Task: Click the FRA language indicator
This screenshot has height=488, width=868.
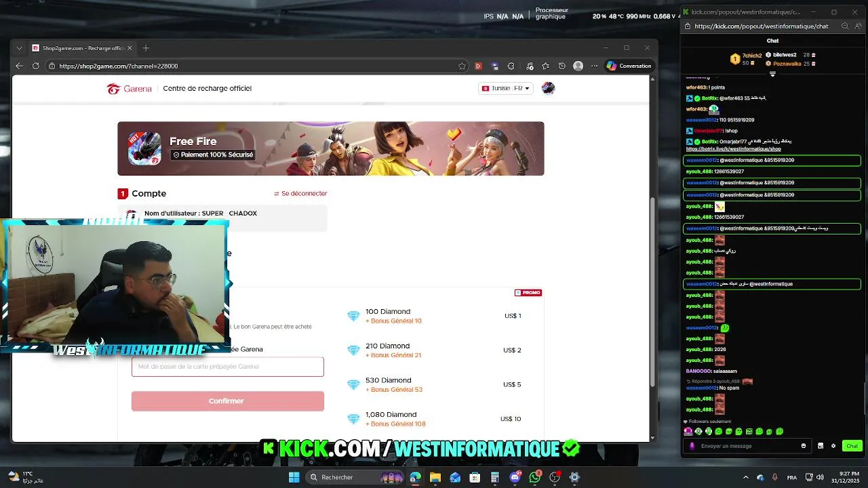Action: pos(792,477)
